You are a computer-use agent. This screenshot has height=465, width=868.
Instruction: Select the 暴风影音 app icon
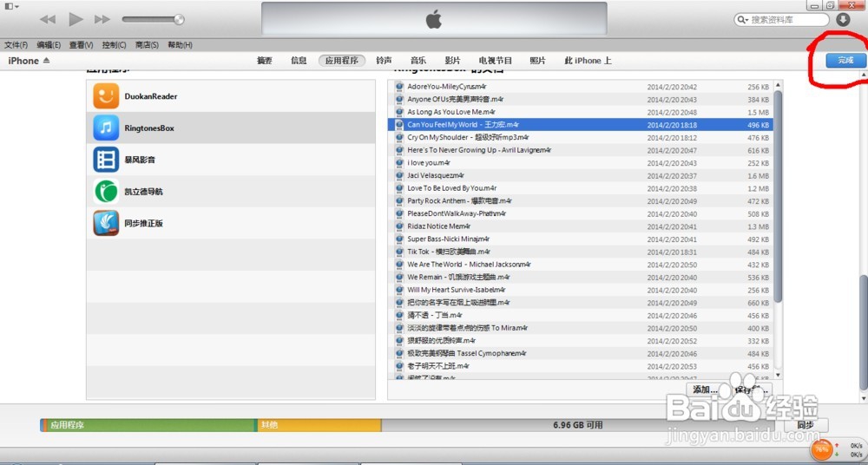point(106,160)
